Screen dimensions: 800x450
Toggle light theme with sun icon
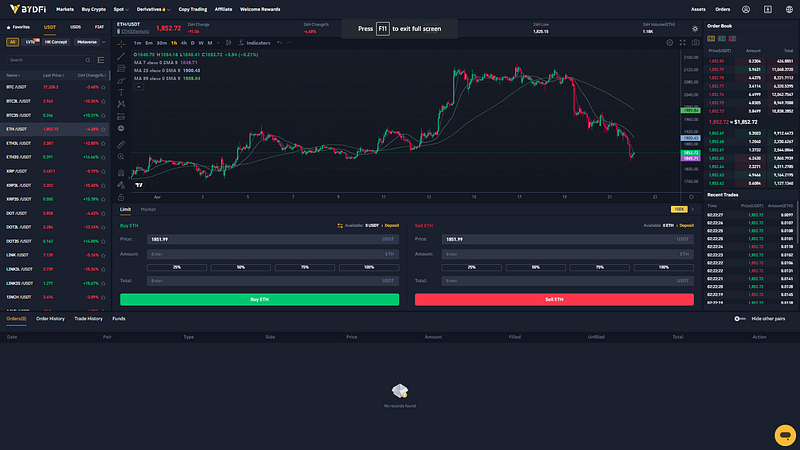coord(695,29)
